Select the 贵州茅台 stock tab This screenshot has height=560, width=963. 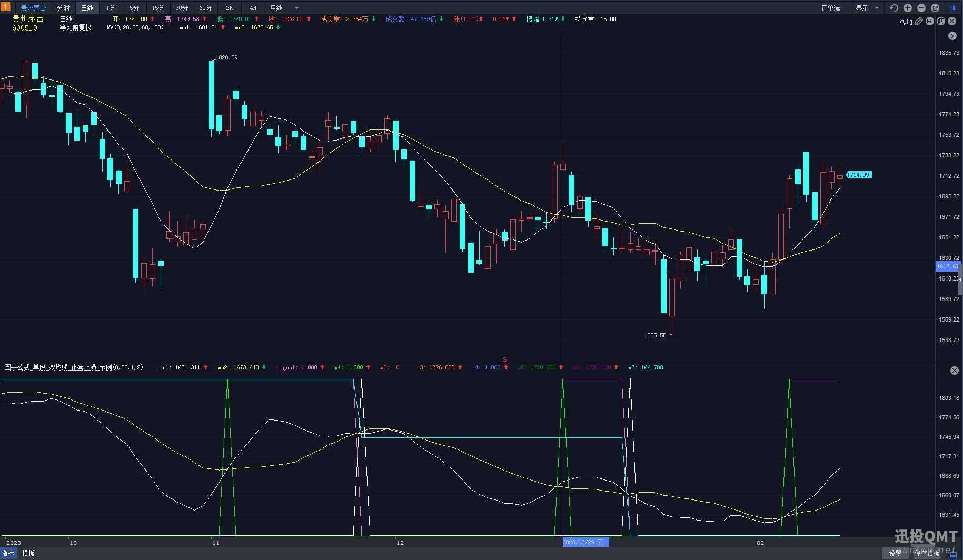[x=33, y=8]
